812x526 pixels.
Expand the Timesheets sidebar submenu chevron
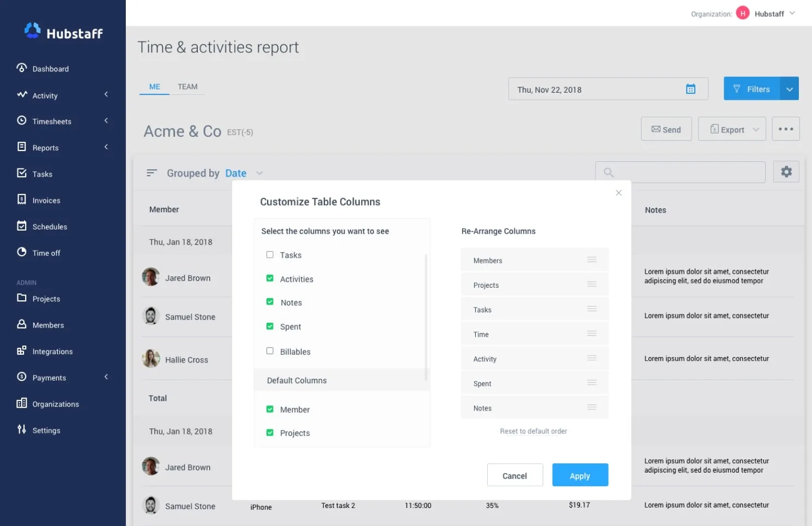[106, 121]
